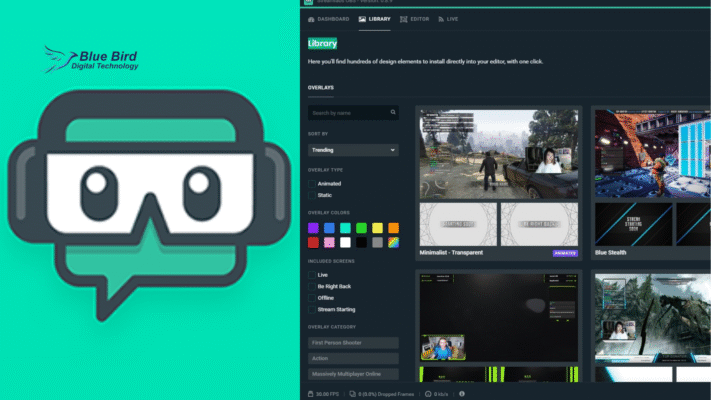Pick the purple overlay color swatch
Viewport: 711px width, 400px height.
tap(313, 228)
